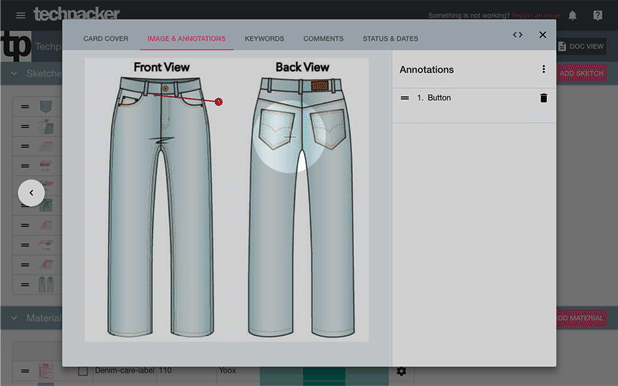Select red annotation marker 1
The image size is (618, 386).
point(219,102)
